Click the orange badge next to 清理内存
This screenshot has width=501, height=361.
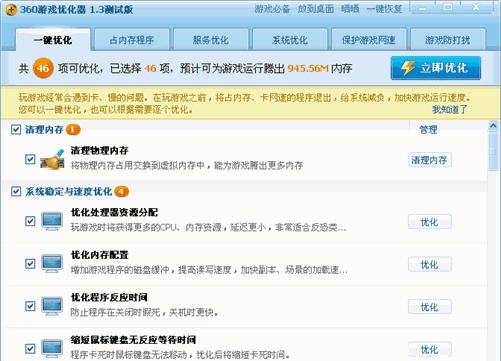(73, 130)
